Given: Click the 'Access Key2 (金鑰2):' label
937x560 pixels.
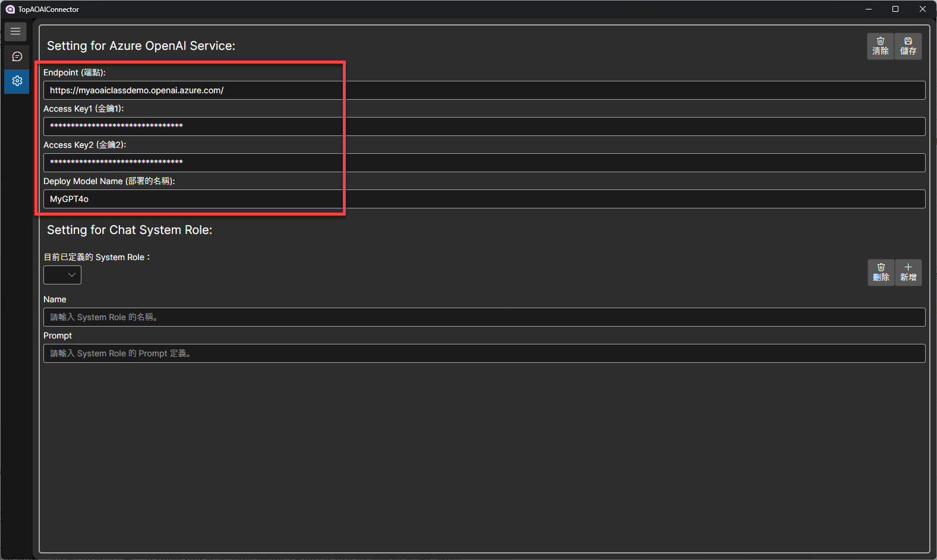Looking at the screenshot, I should point(85,145).
